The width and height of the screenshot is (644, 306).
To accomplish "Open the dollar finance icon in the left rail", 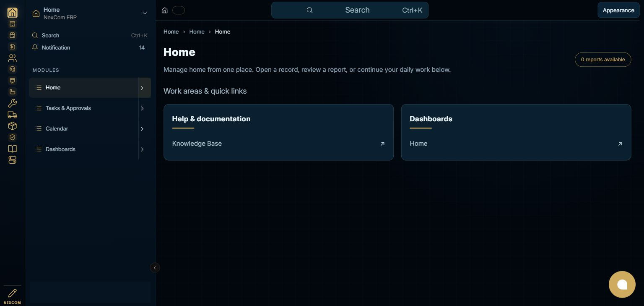I will point(13,47).
